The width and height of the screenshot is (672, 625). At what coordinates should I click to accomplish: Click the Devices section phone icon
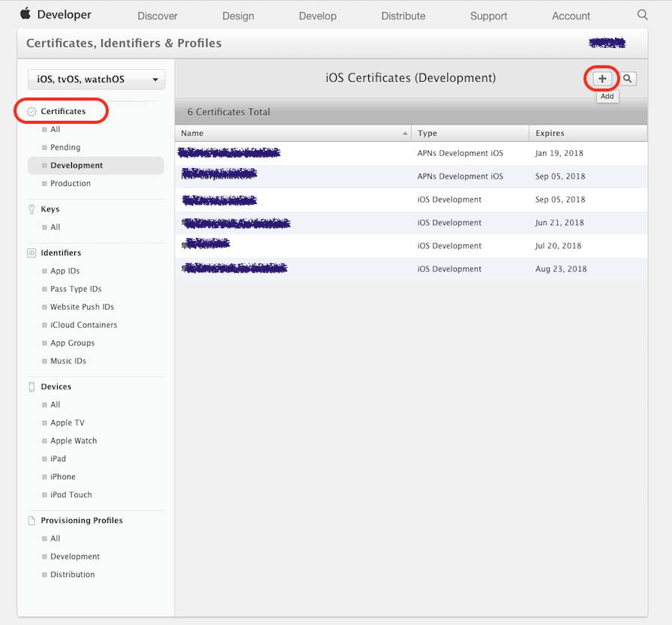pos(31,386)
